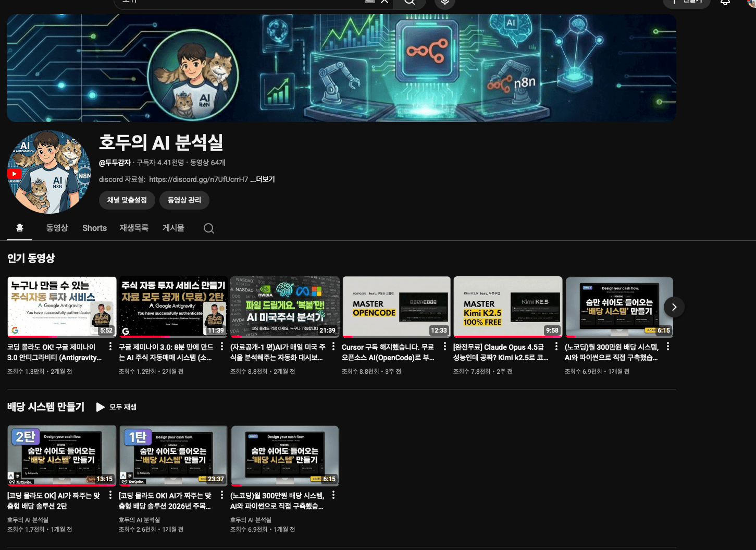Expand channel description with ...더보기
The image size is (756, 550).
pos(263,179)
